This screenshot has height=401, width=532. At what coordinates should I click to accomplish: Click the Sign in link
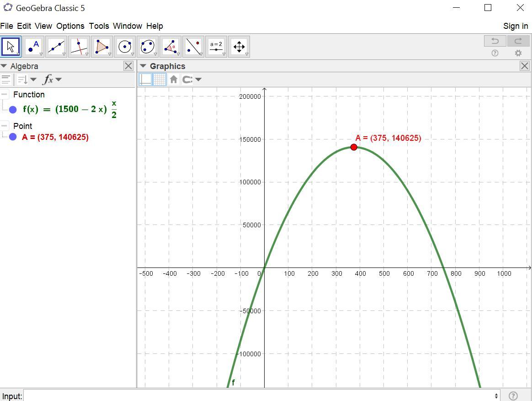point(515,26)
